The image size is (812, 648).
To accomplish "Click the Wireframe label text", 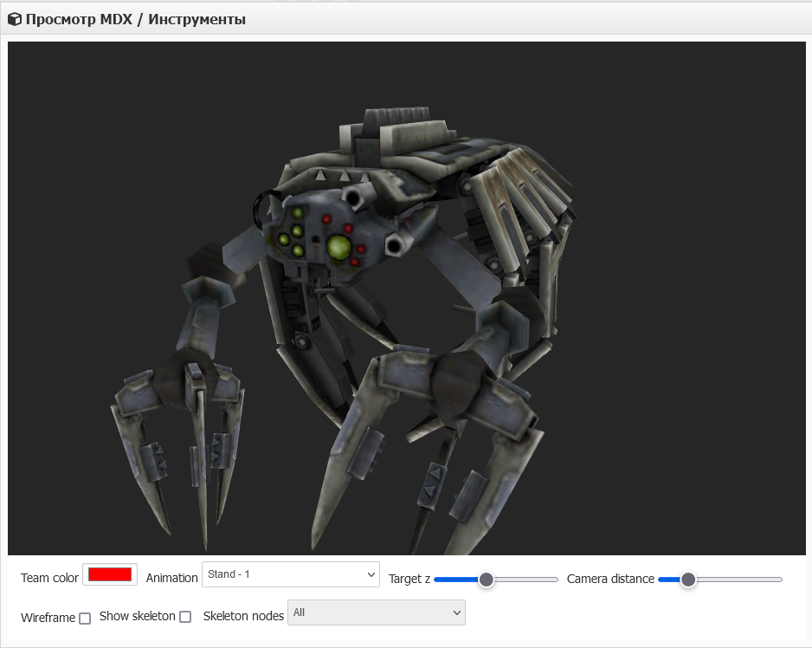I will pyautogui.click(x=48, y=618).
